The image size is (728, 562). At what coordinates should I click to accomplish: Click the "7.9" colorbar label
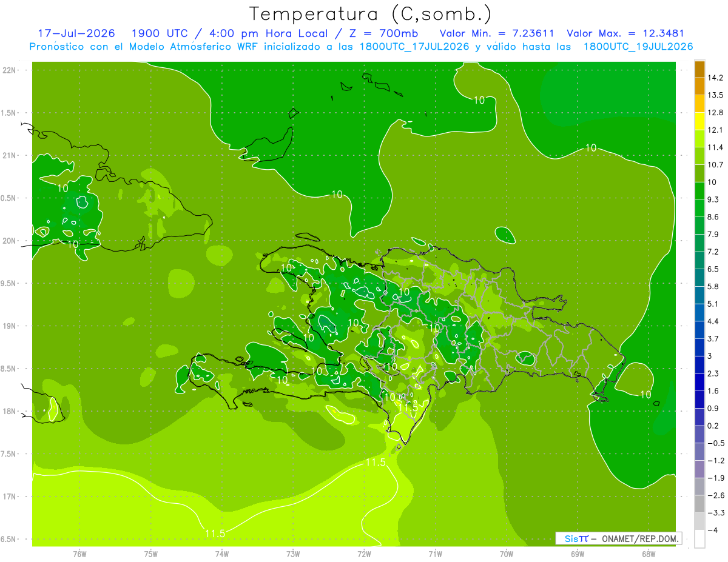713,235
